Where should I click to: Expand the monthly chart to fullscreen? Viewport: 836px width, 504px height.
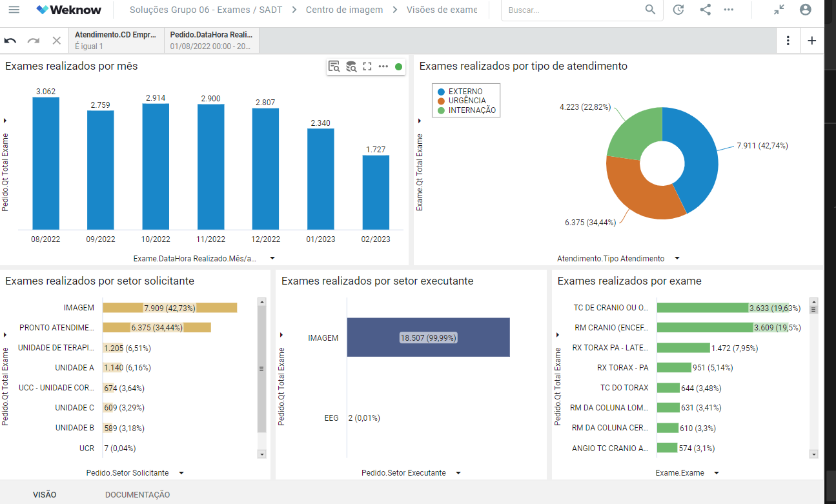[x=367, y=66]
